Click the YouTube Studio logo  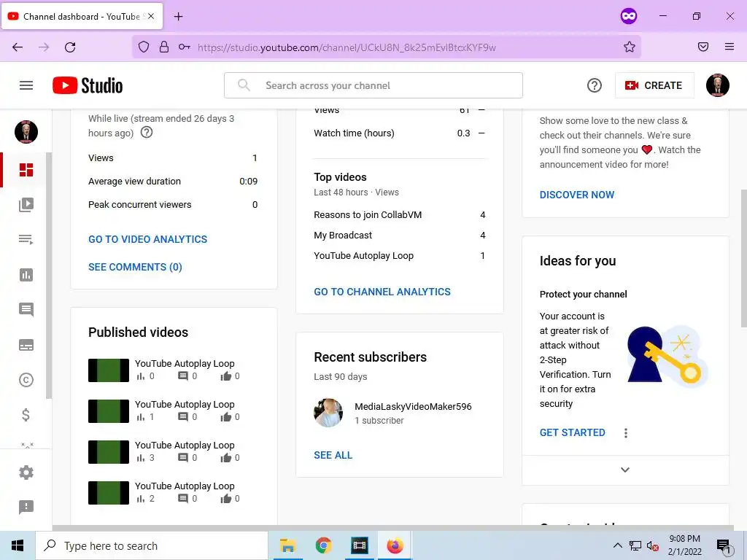click(x=88, y=85)
